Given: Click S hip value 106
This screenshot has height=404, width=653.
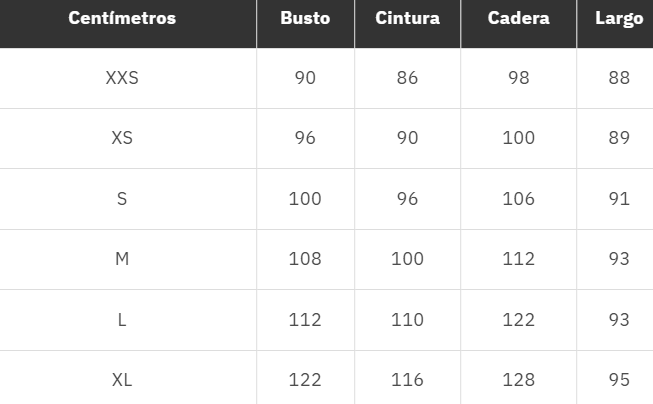Looking at the screenshot, I should [518, 199].
